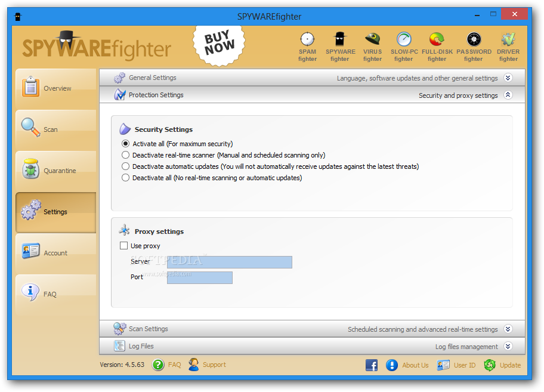Click the Settings gears icon
This screenshot has height=392, width=544.
pos(31,209)
